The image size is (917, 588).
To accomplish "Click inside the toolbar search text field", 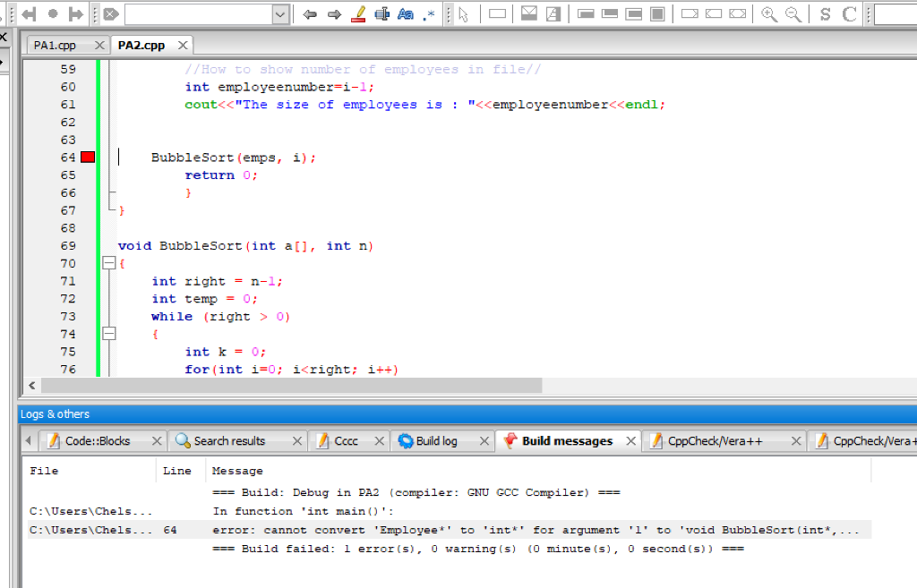I will coord(199,14).
